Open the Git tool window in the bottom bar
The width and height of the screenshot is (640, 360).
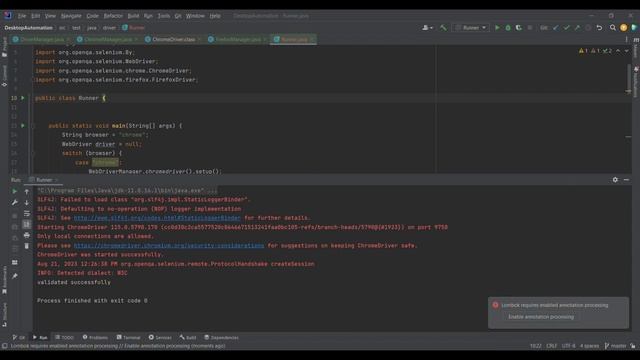pyautogui.click(x=19, y=338)
